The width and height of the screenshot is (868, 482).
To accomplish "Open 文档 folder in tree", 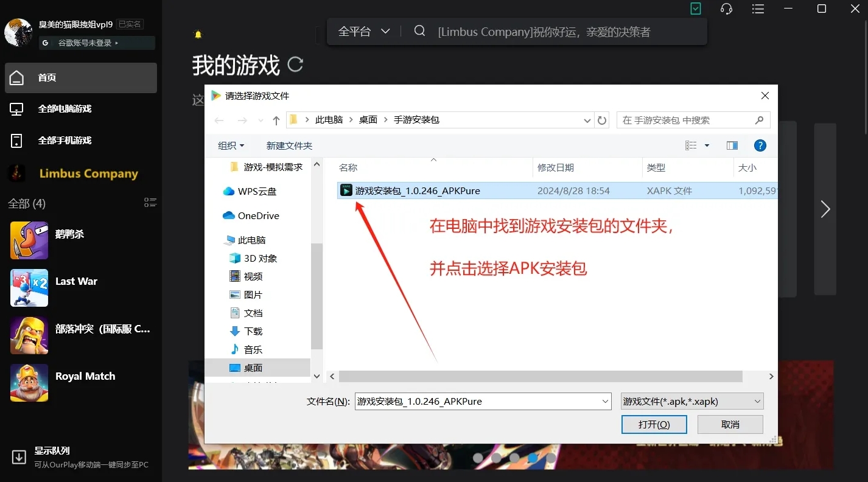I will 246,313.
